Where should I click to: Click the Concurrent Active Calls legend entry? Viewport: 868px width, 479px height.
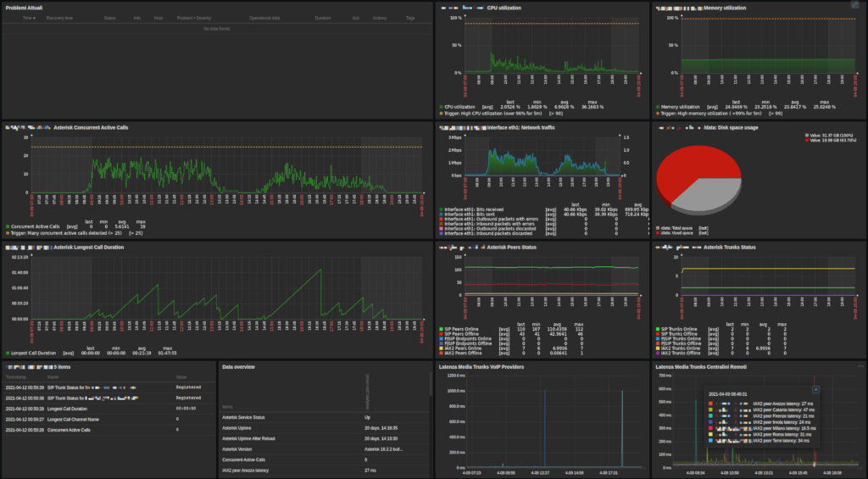point(36,226)
